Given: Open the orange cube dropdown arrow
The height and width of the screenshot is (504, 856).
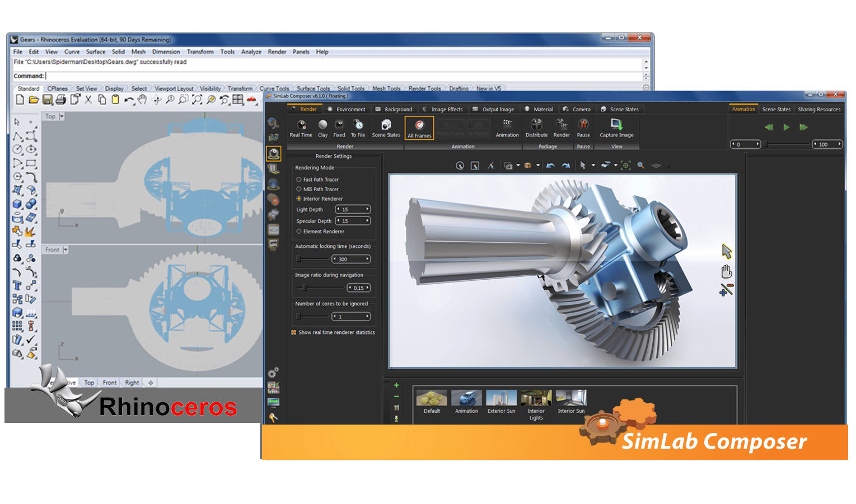Looking at the screenshot, I should [538, 166].
